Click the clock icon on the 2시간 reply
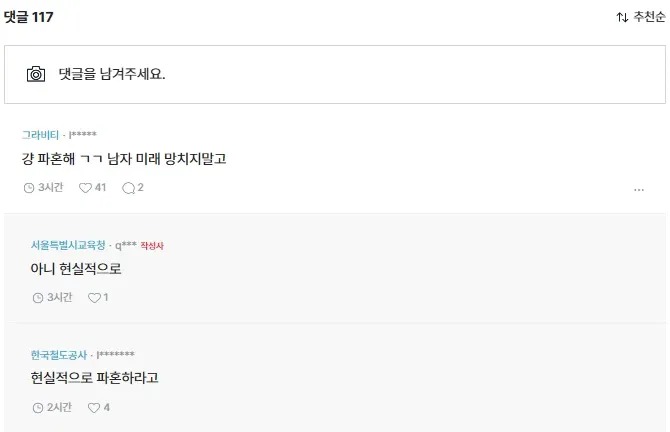Image resolution: width=670 pixels, height=432 pixels. [x=38, y=408]
